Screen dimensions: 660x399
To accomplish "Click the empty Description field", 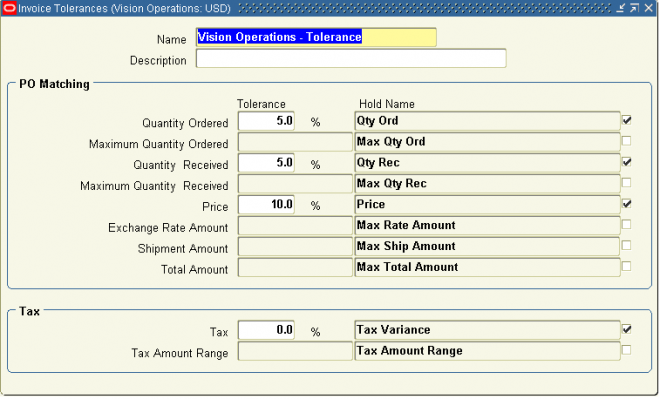I will click(351, 58).
